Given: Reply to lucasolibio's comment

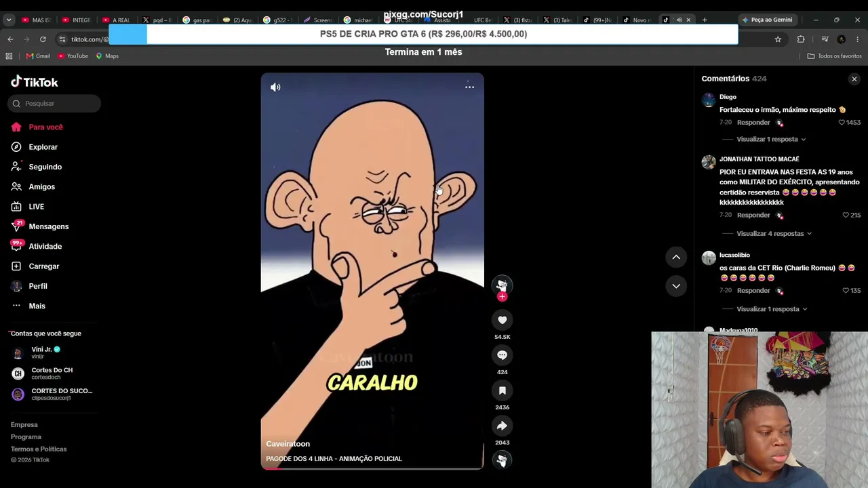Looking at the screenshot, I should tap(753, 291).
